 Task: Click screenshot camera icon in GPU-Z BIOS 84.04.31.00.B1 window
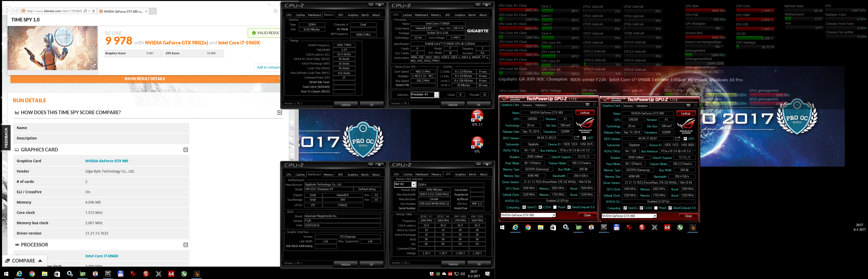click(688, 105)
